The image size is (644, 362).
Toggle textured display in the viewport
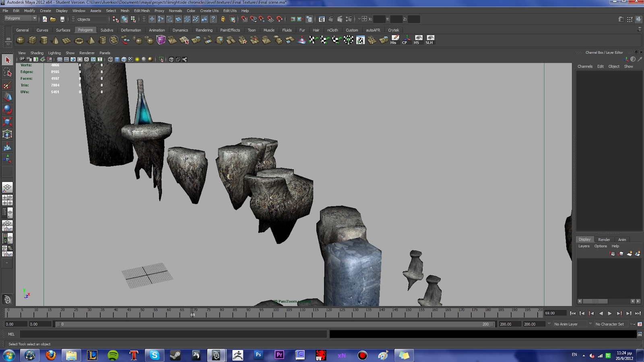[x=130, y=59]
